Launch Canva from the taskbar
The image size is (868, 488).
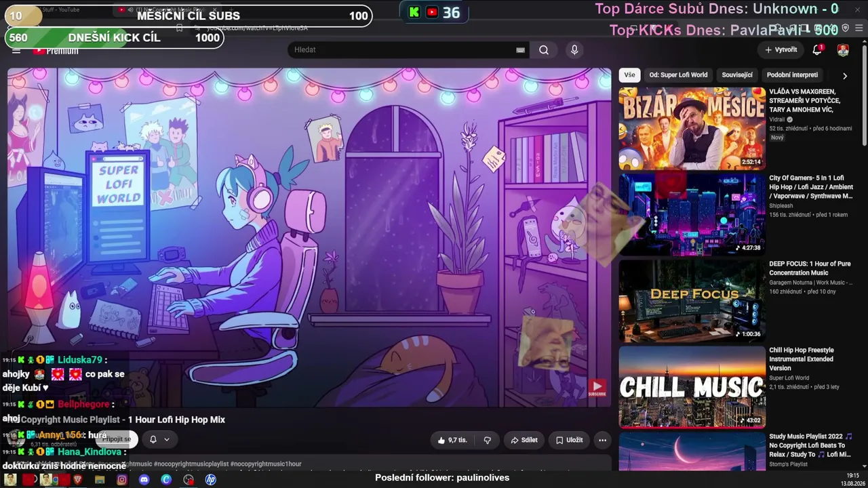[166, 480]
